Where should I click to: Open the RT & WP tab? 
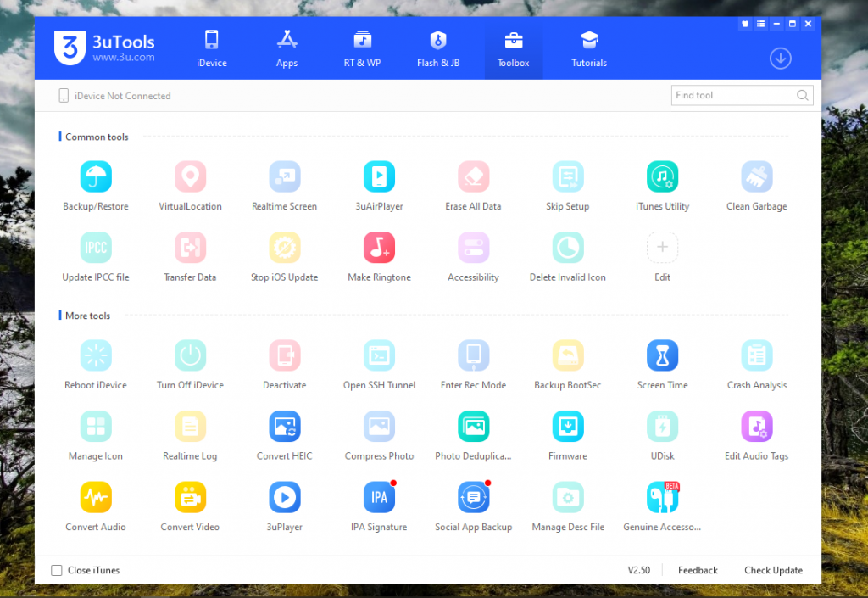point(362,48)
